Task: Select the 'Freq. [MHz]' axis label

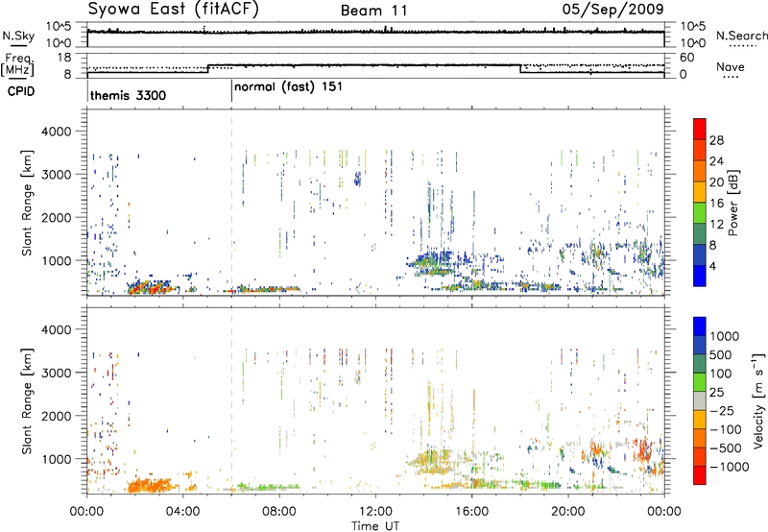Action: [19, 64]
